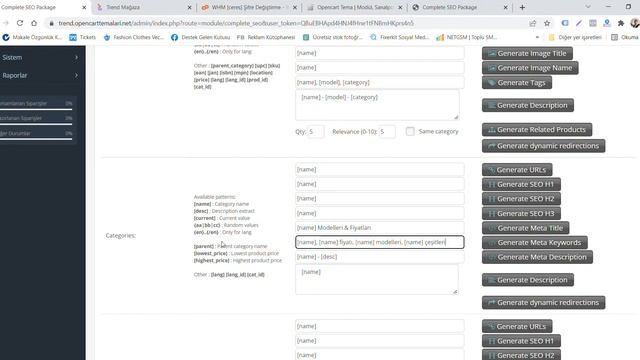The height and width of the screenshot is (360, 640).
Task: Click the bottom section Generate URLs button
Action: tap(517, 326)
